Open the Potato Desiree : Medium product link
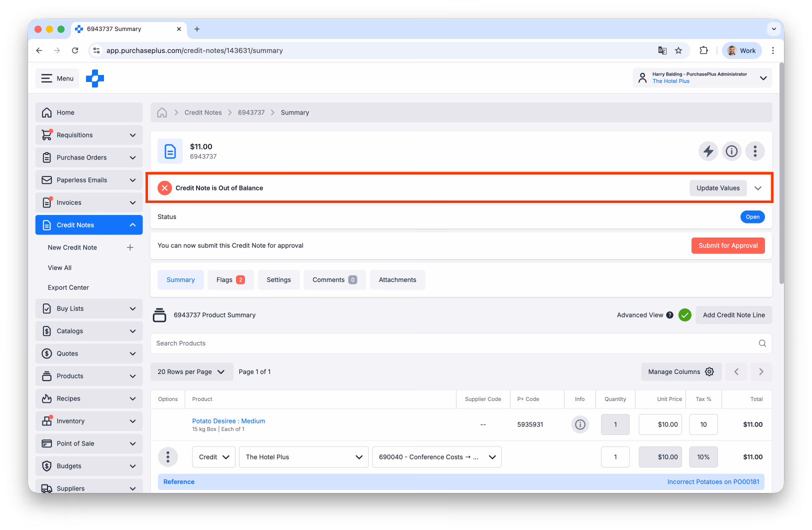This screenshot has height=530, width=812. (x=228, y=421)
